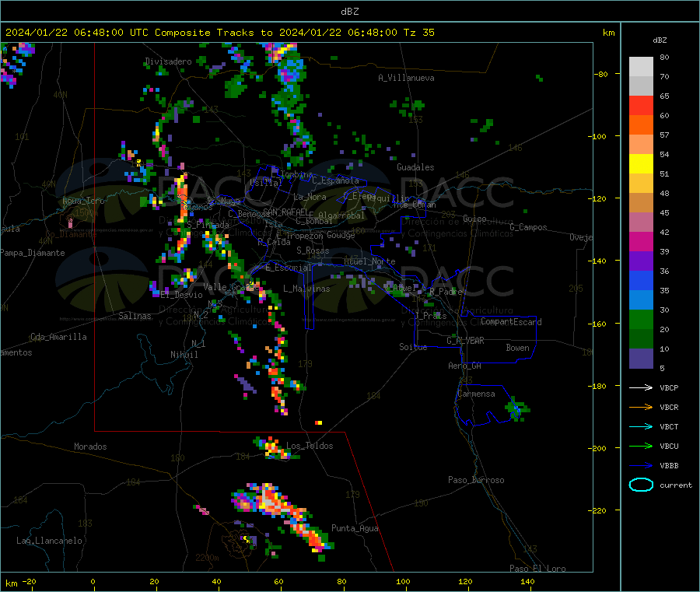The width and height of the screenshot is (700, 592).
Task: Click the 100 km horizontal axis tick label
Action: tap(403, 581)
